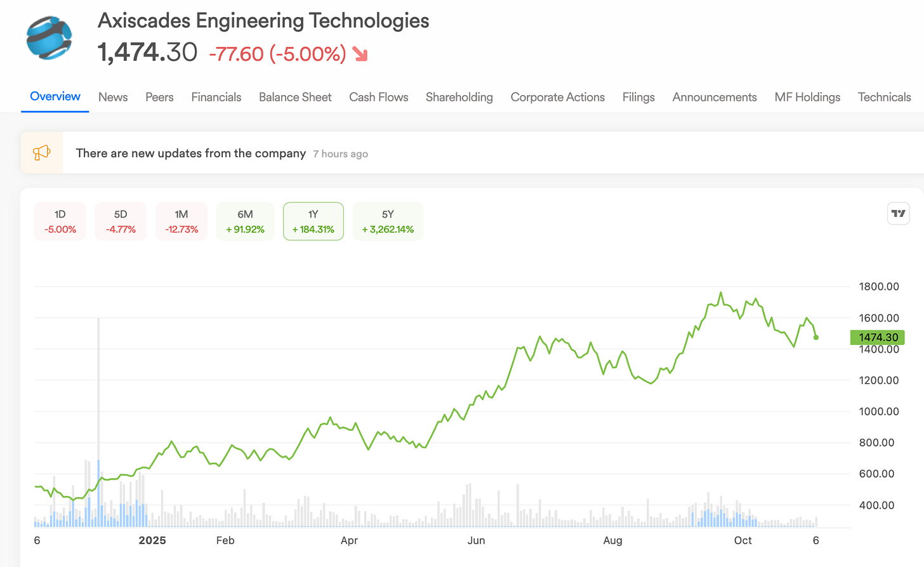Click the Axiscades Engineering Technologies title

pos(263,21)
